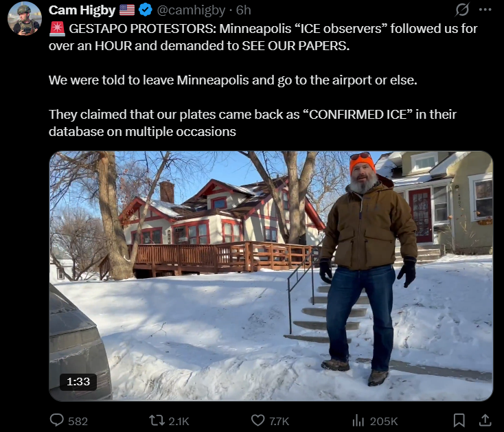Click the share upload arrow icon

pos(485,420)
